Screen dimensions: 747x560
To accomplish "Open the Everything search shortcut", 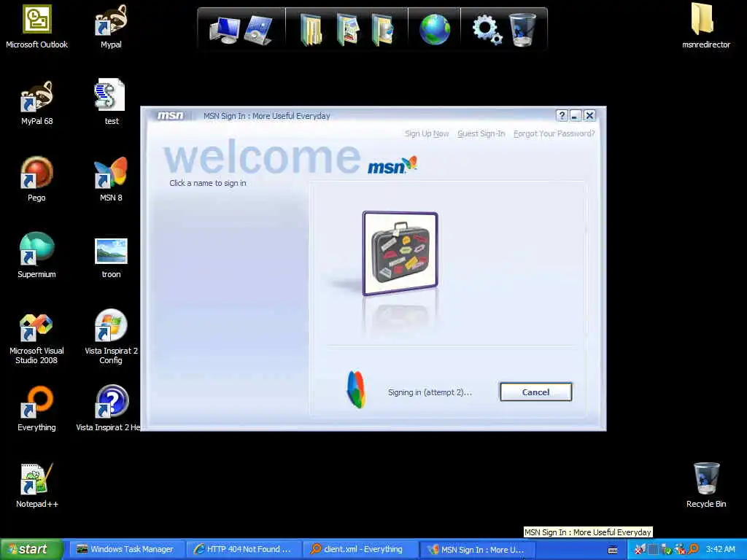I will [x=36, y=409].
